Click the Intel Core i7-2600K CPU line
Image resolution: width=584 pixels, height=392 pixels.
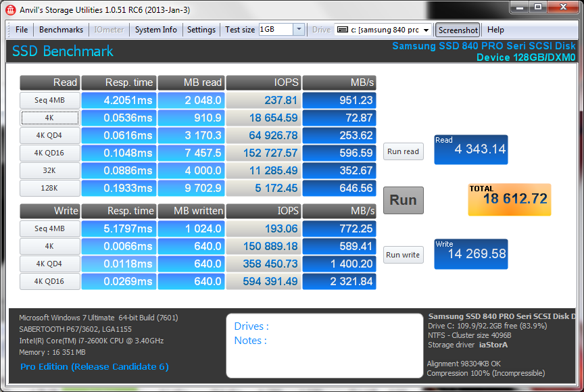click(91, 341)
